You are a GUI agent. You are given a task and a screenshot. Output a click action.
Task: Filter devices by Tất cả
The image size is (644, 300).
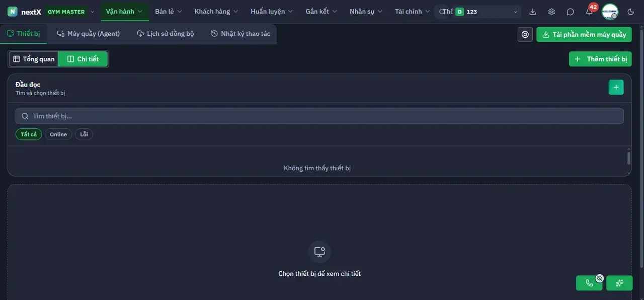(29, 134)
